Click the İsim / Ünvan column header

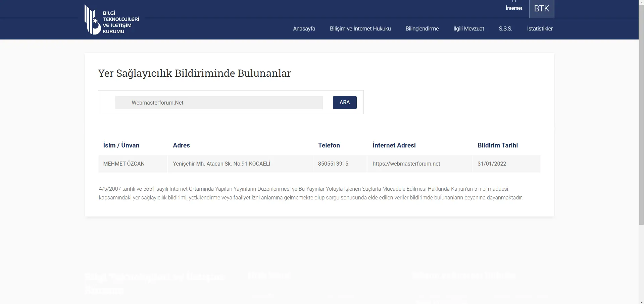[x=121, y=145]
